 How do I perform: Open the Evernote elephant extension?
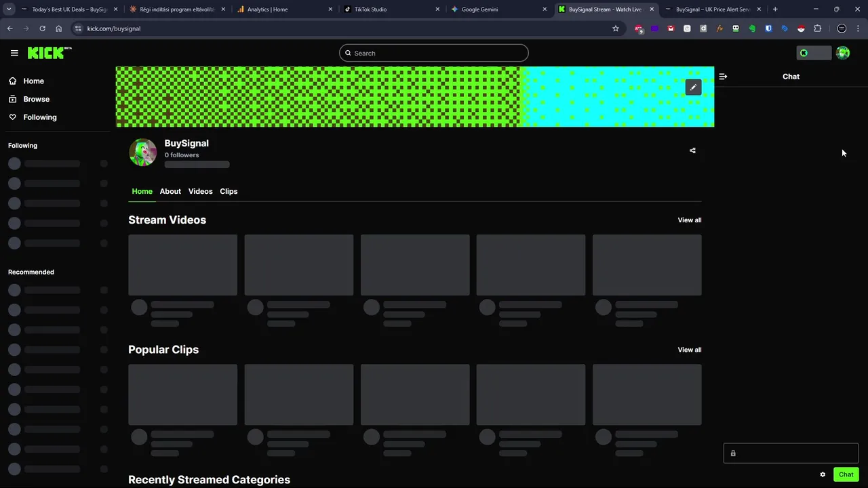pos(752,28)
